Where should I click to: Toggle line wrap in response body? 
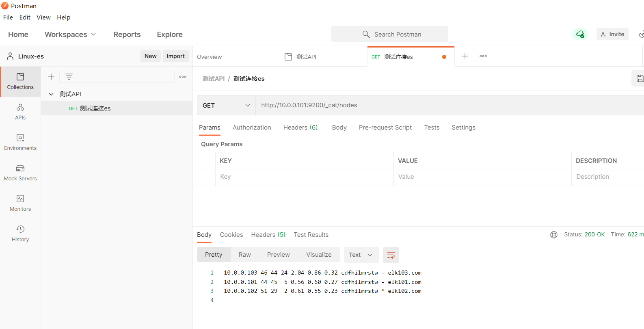[x=391, y=255]
